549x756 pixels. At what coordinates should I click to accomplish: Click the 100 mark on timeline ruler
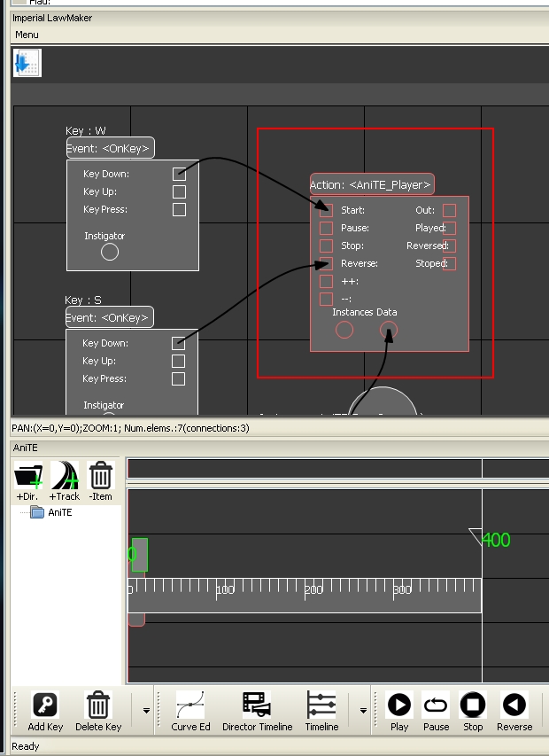coord(224,589)
